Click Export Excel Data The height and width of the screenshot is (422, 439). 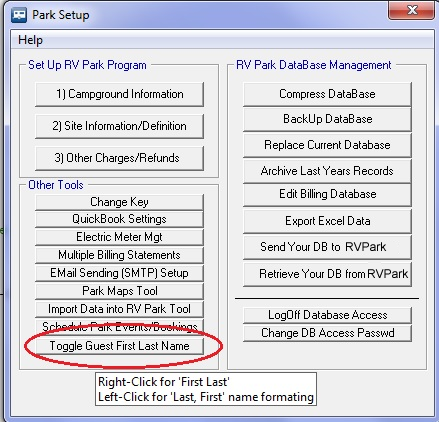click(x=327, y=221)
